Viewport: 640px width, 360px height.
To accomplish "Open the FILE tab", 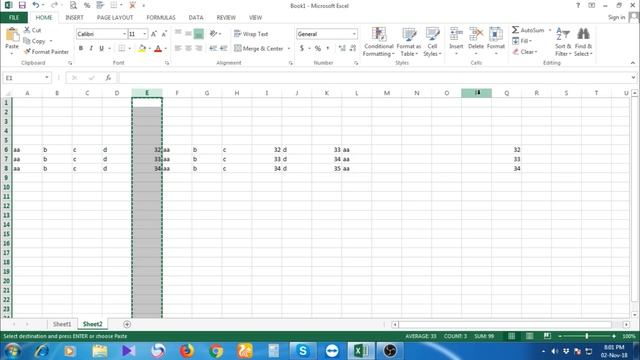I will point(14,18).
